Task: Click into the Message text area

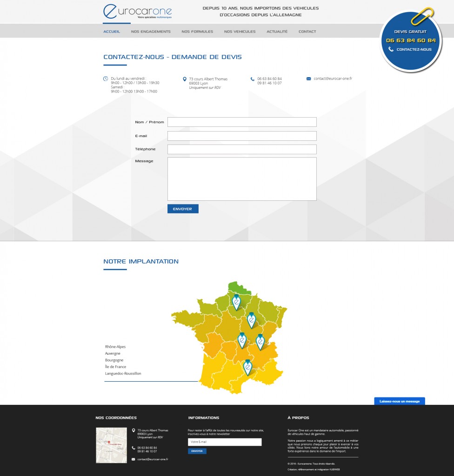Action: (242, 179)
